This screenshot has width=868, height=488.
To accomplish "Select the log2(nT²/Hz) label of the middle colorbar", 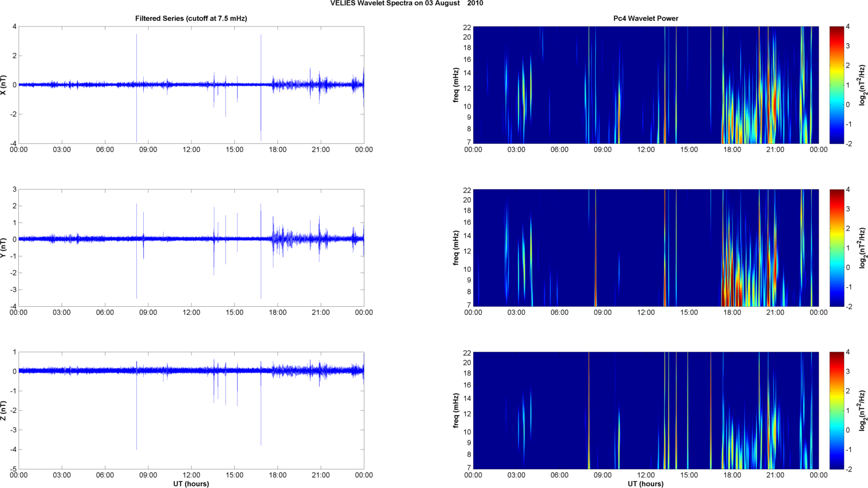I will tap(862, 248).
